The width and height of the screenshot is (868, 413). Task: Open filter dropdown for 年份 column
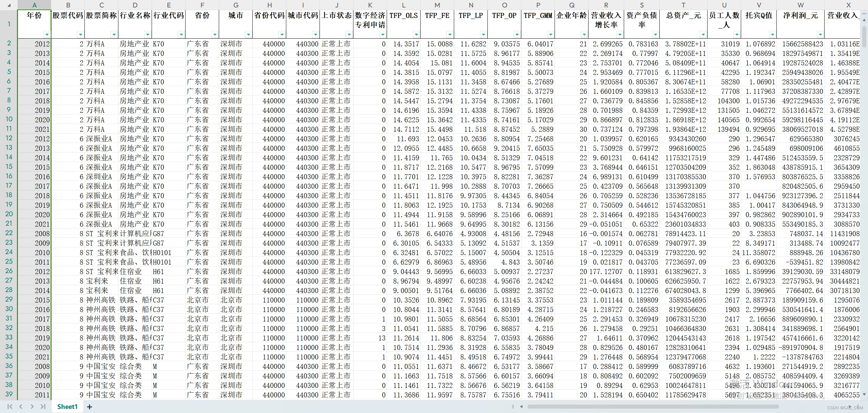47,35
